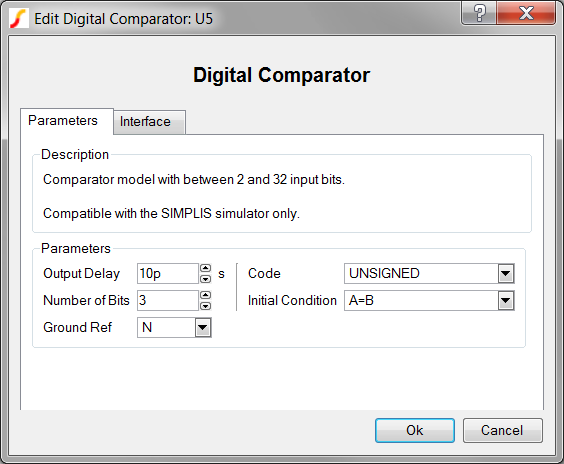
Task: Click the UNSIGNED Code combo box
Action: click(429, 274)
